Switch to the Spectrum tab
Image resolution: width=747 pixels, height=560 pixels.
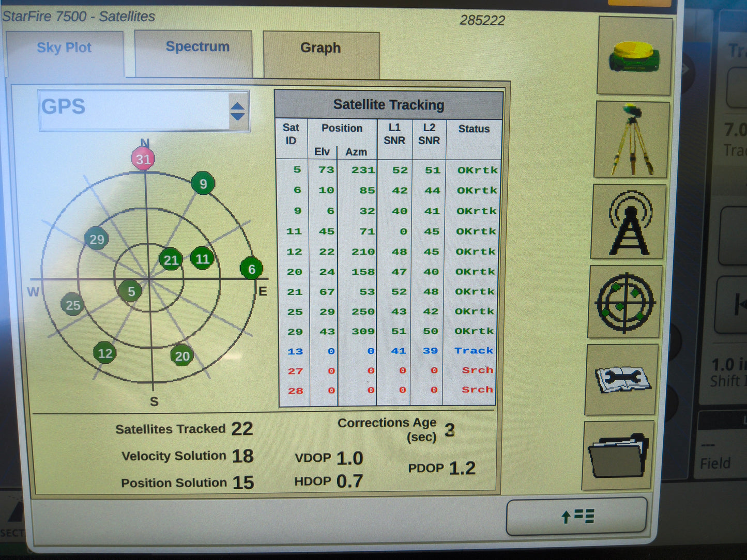(194, 53)
